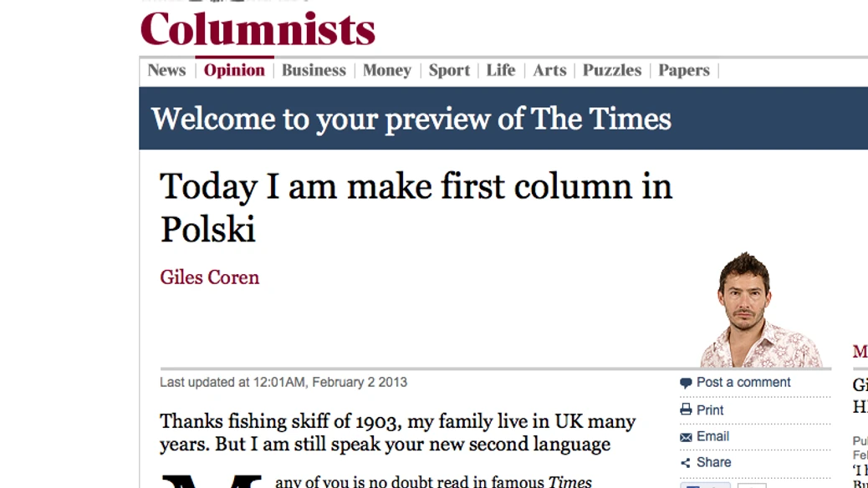Open the Business section

(314, 70)
